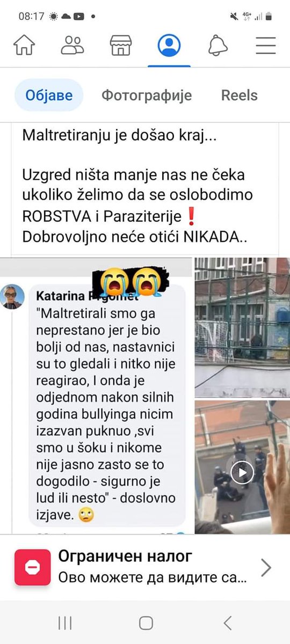Screen dimensions: 290x644
Task: Tap the Katarina commenter profile picture
Action: [x=12, y=297]
